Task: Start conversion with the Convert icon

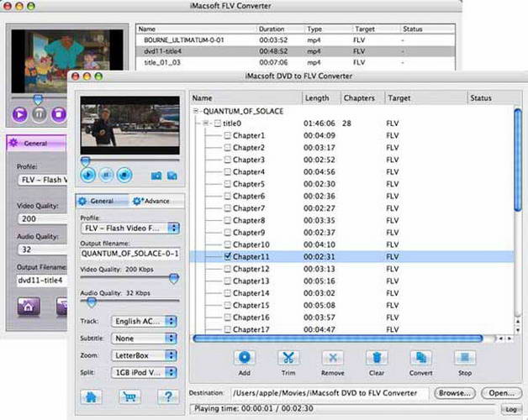Action: pos(421,359)
